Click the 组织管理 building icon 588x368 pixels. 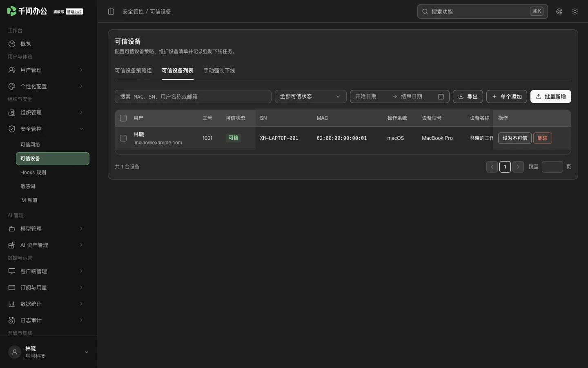tap(12, 112)
